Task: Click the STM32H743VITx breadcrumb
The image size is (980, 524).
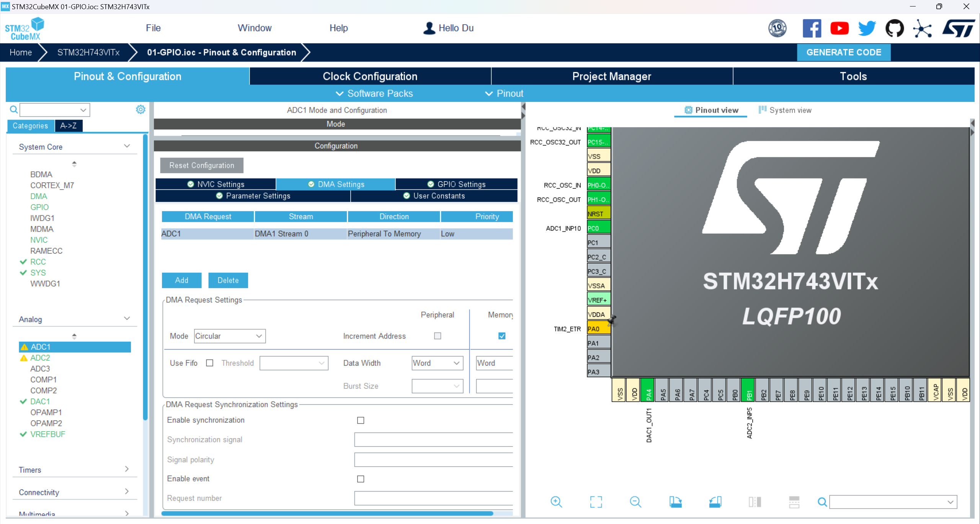Action: tap(88, 52)
